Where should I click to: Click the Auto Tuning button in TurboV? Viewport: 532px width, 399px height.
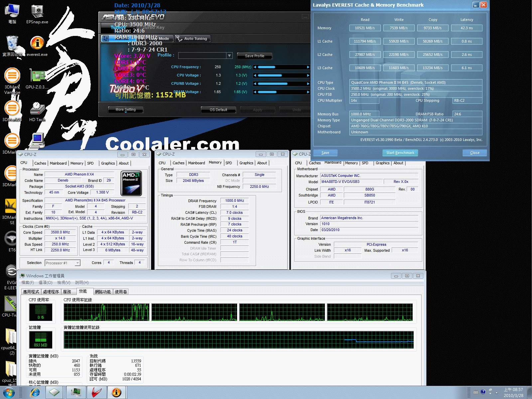pos(192,39)
